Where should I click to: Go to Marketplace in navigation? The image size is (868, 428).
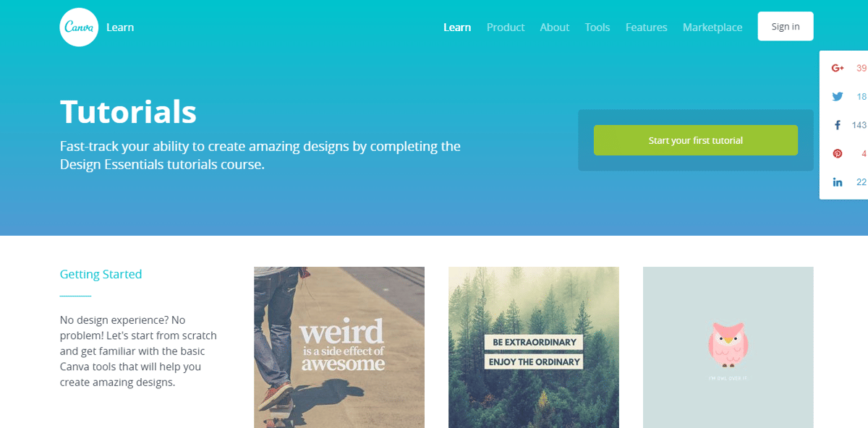coord(712,27)
